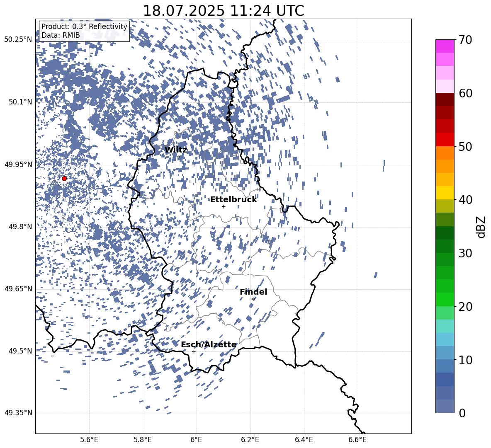Click the slate blue colorbar segment at 0
Viewport: 491px width, 448px height.
pyautogui.click(x=445, y=406)
